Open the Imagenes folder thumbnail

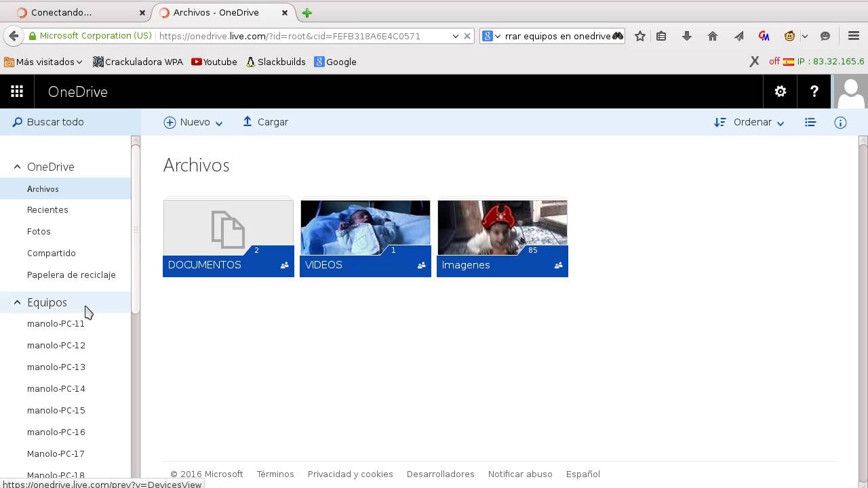coord(502,239)
